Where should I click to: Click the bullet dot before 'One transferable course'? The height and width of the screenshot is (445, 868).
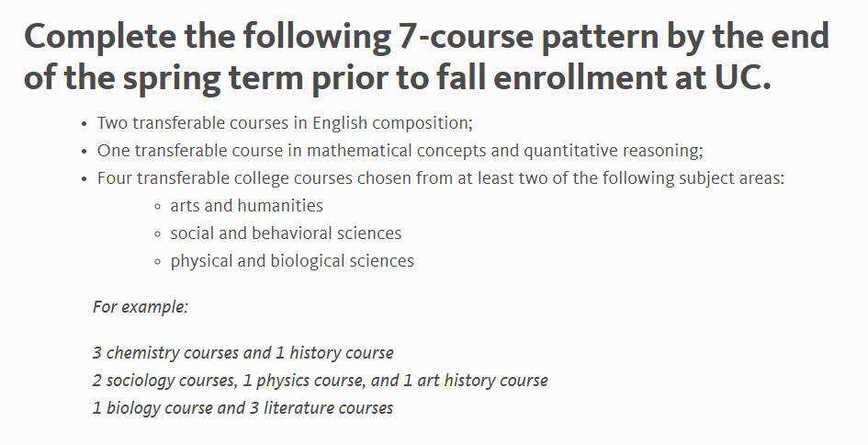pos(85,152)
